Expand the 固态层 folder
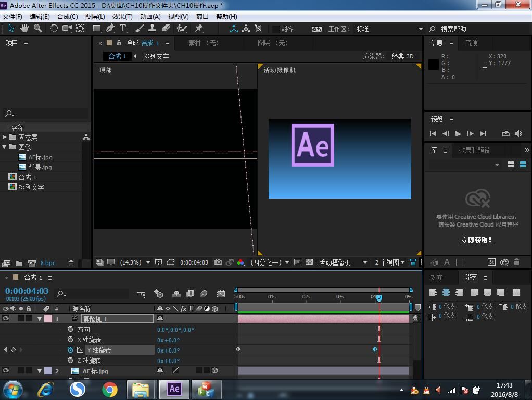This screenshot has width=532, height=400. tap(4, 137)
